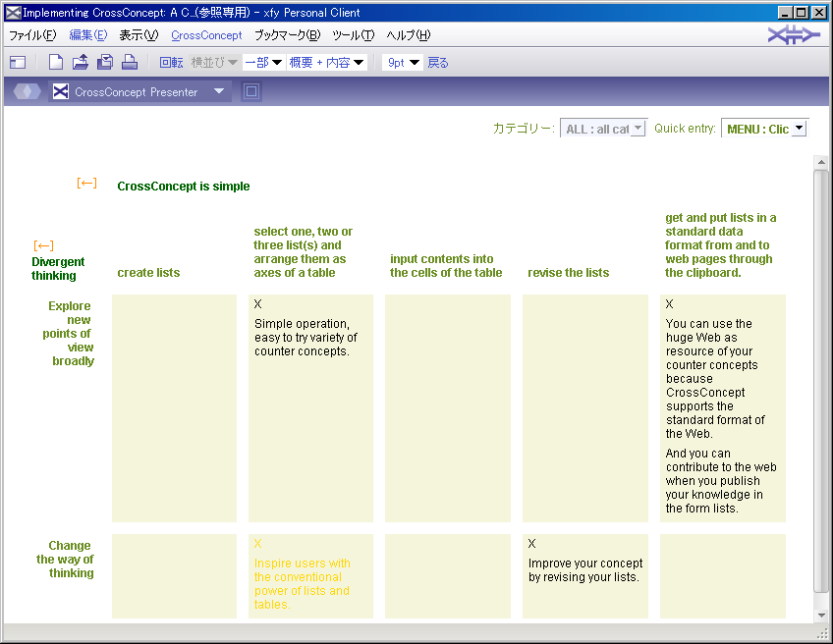Open the ブックマーク(B) menu
This screenshot has width=833, height=644.
(288, 35)
